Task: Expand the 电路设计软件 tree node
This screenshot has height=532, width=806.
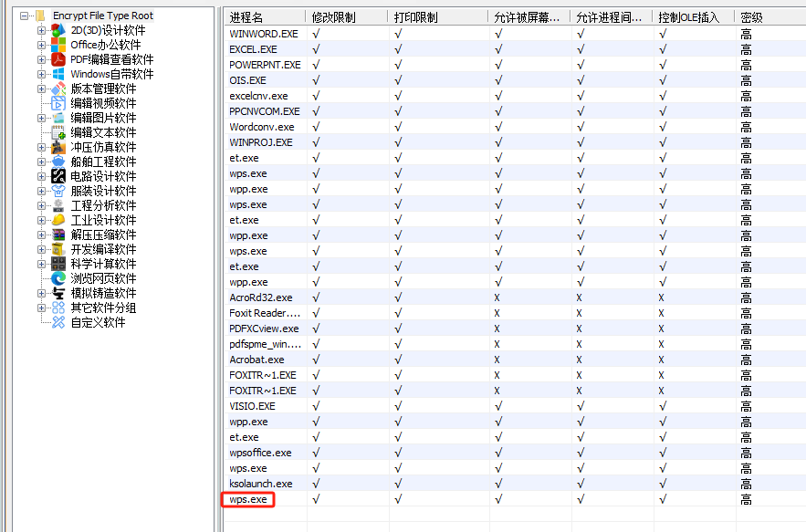Action: point(41,176)
